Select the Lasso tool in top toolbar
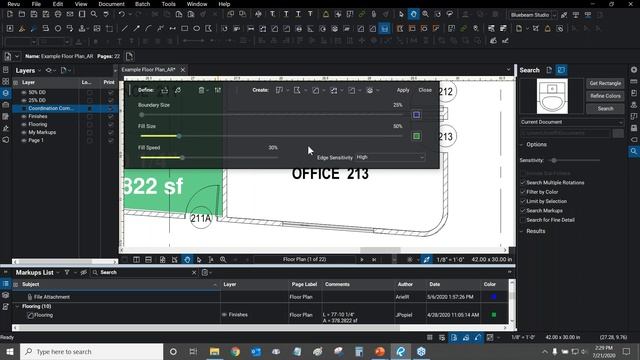 point(449,14)
